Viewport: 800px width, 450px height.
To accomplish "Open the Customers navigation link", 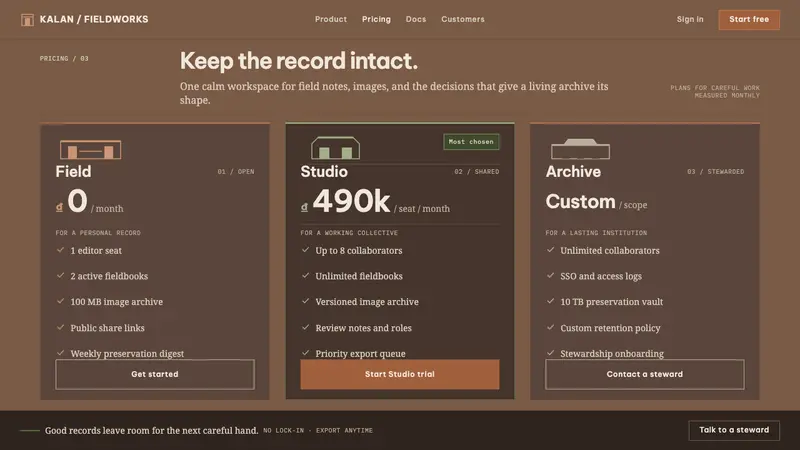I will point(463,19).
